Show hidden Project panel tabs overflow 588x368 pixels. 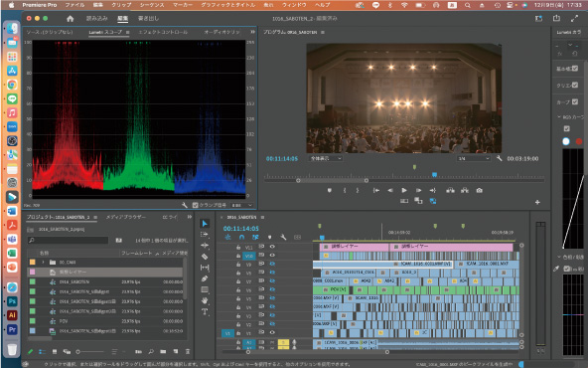190,217
